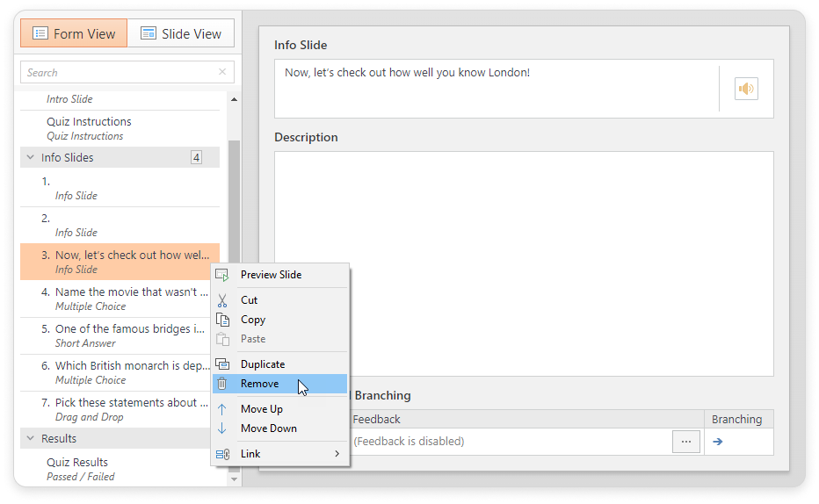Screen dimensions: 819x504
Task: Switch to Slide View
Action: point(181,33)
